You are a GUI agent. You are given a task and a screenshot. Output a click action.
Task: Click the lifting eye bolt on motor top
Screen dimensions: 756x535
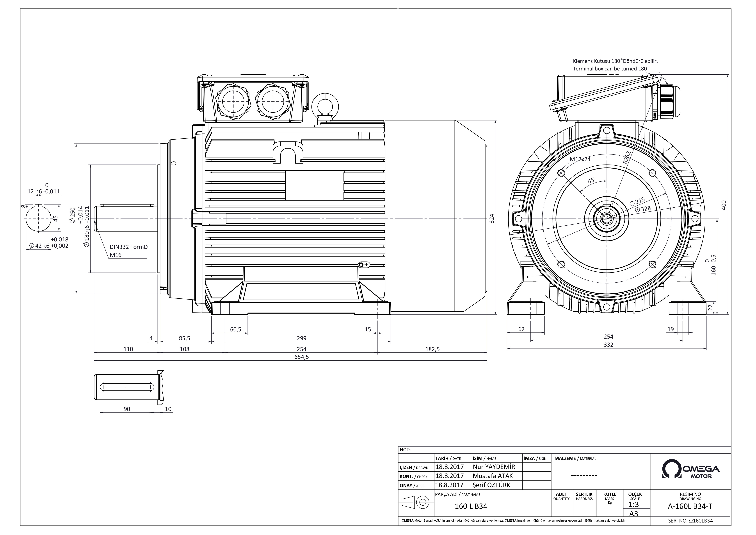[x=325, y=106]
